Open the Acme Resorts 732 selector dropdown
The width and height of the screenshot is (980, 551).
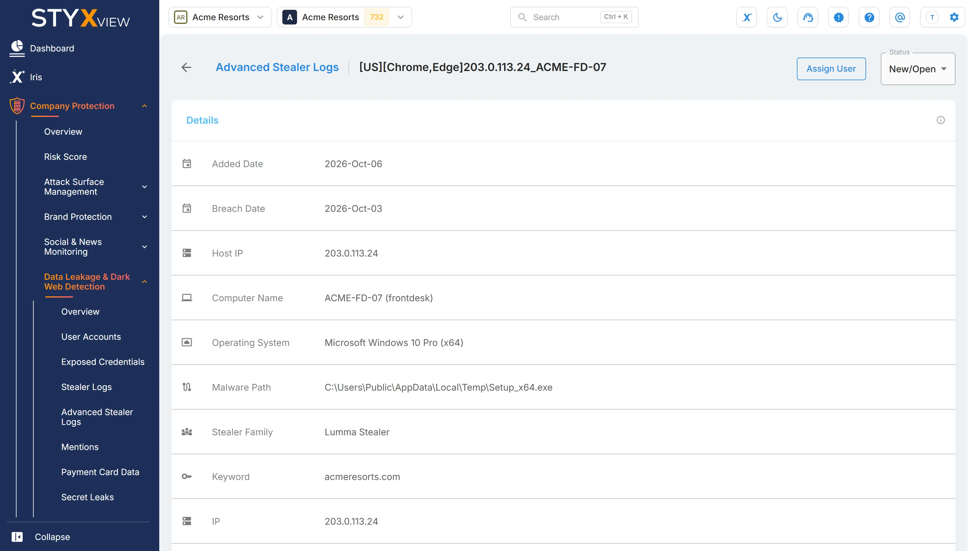tap(344, 17)
